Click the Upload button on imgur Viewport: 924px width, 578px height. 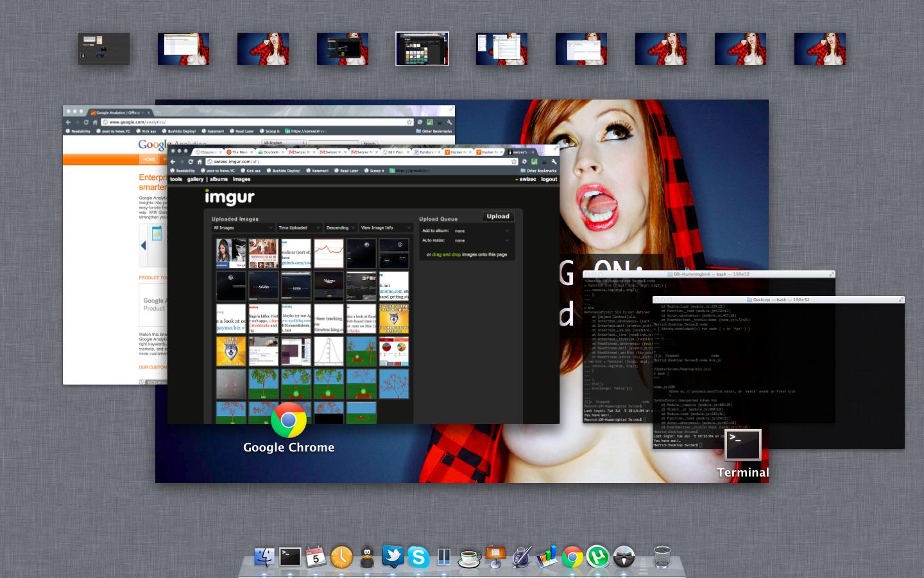(x=498, y=216)
